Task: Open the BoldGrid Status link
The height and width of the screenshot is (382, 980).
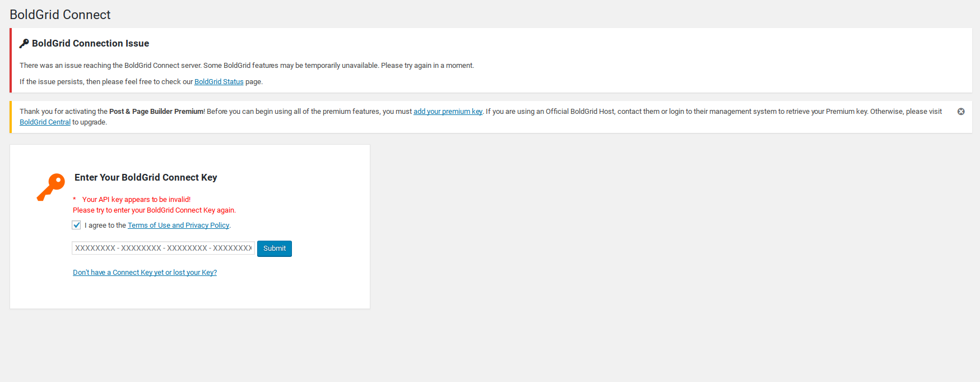Action: [x=219, y=82]
